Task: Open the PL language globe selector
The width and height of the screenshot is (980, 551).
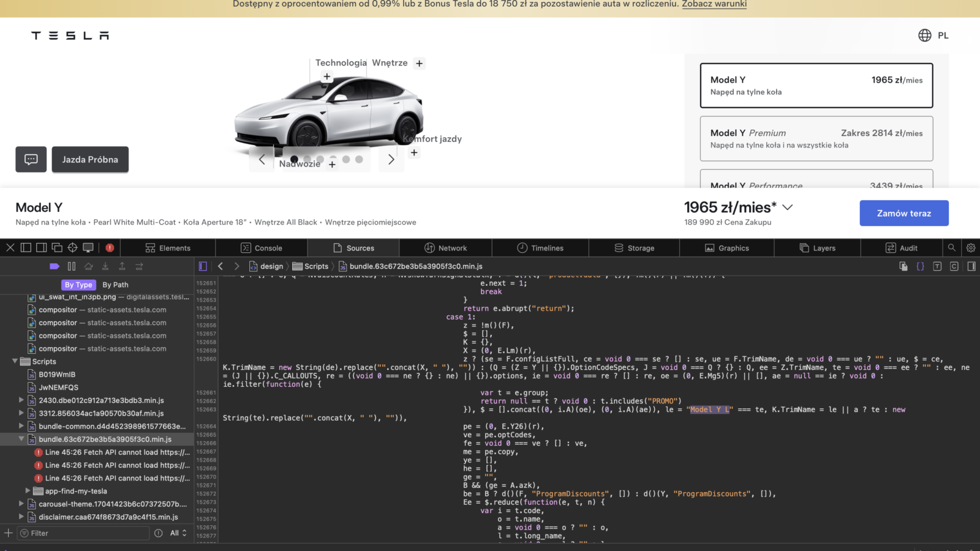Action: pyautogui.click(x=933, y=36)
